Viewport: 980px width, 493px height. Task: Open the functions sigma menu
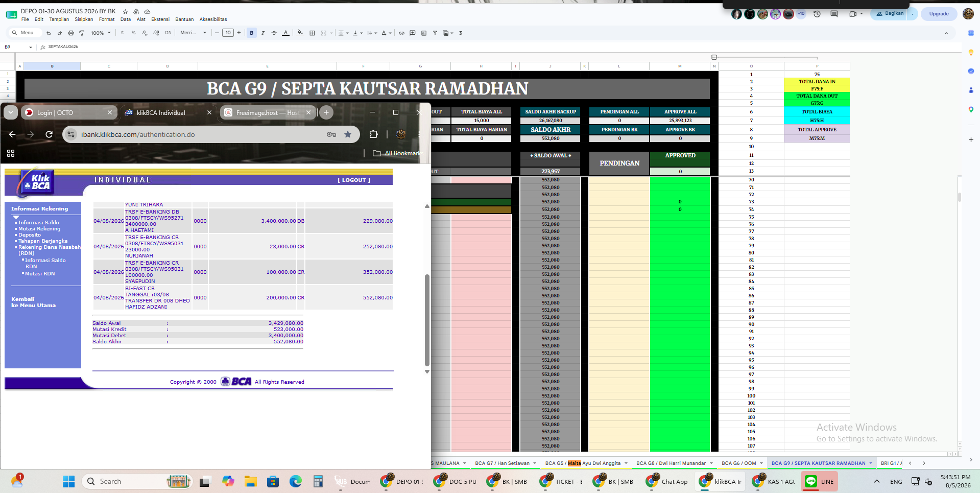(x=461, y=33)
